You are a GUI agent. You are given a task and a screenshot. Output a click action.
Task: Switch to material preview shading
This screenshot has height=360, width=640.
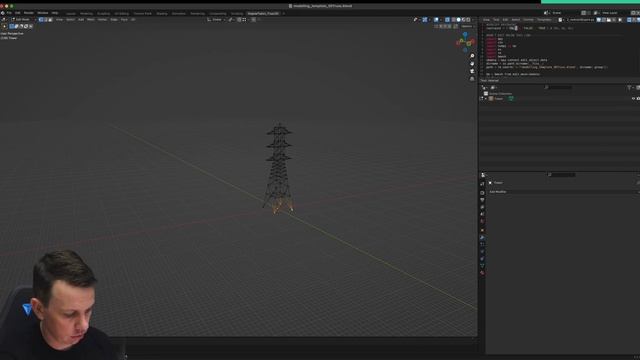(463, 20)
